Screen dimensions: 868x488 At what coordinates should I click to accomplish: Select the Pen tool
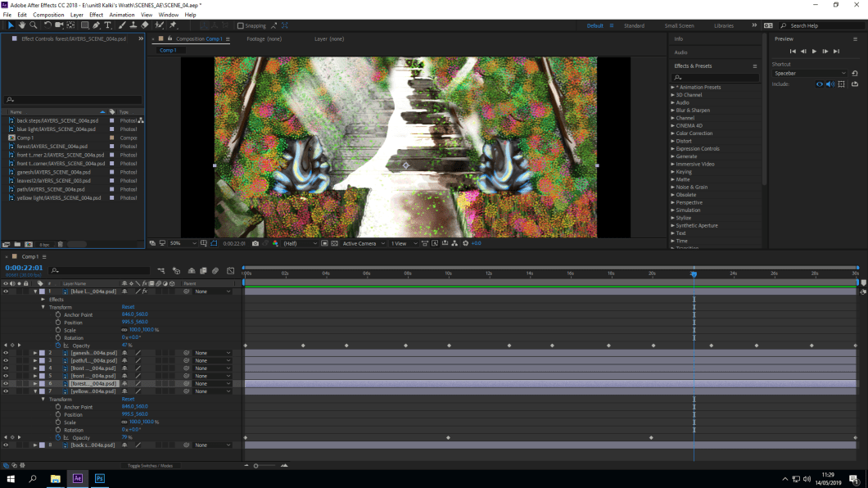[x=96, y=25]
